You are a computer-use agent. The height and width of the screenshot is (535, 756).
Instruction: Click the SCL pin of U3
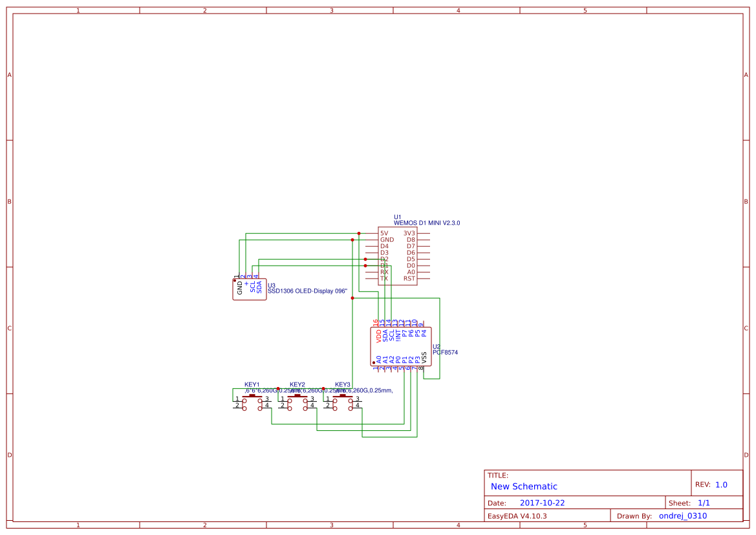pyautogui.click(x=252, y=287)
